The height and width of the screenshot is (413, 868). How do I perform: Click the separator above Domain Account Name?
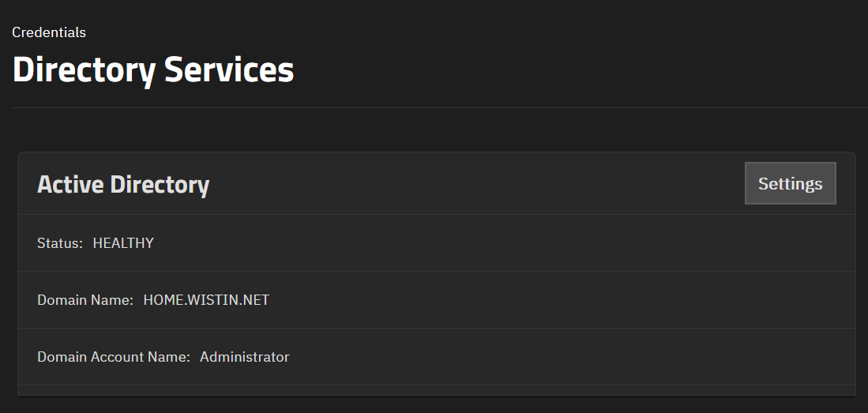(437, 329)
